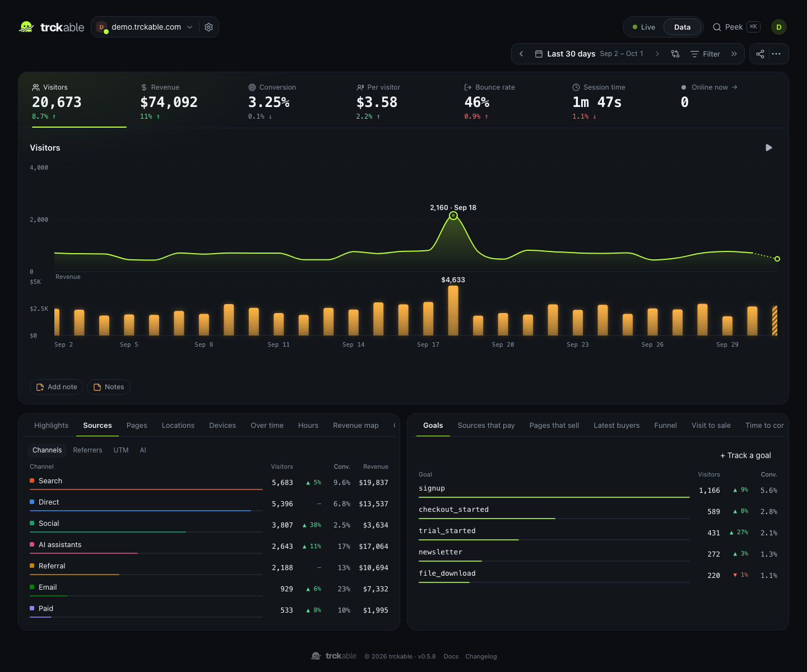The image size is (807, 672).
Task: Open the Funnel tab
Action: [665, 426]
